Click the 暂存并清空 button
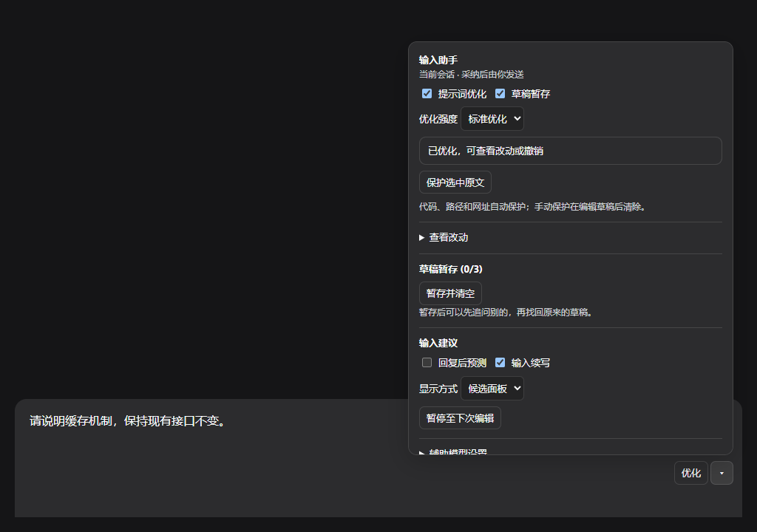 (x=450, y=293)
